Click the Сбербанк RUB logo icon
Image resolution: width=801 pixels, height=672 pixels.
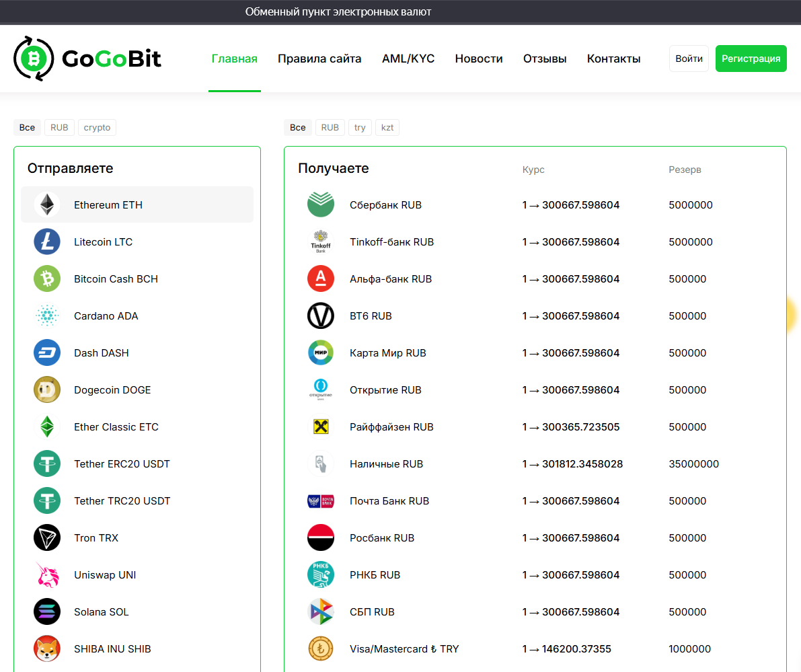pos(321,204)
